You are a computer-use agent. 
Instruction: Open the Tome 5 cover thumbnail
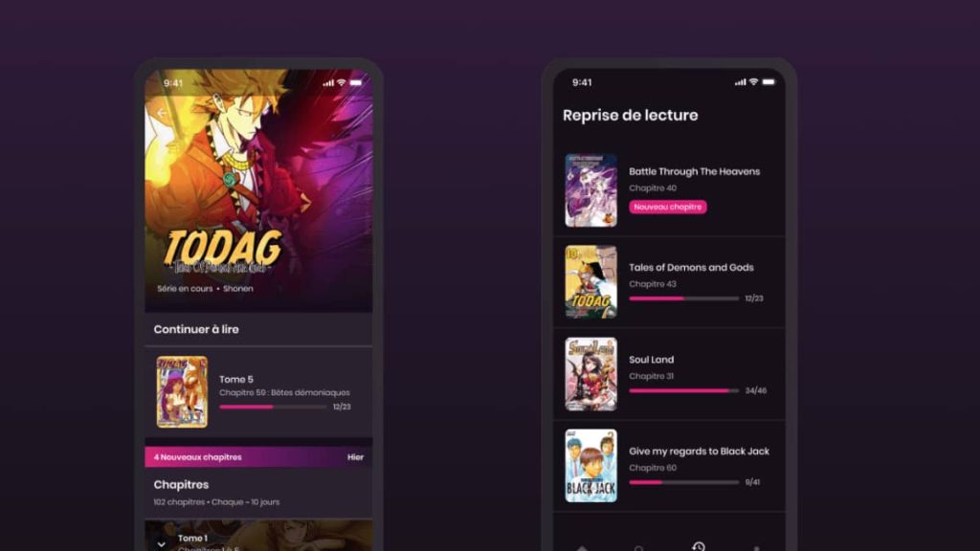click(x=182, y=391)
